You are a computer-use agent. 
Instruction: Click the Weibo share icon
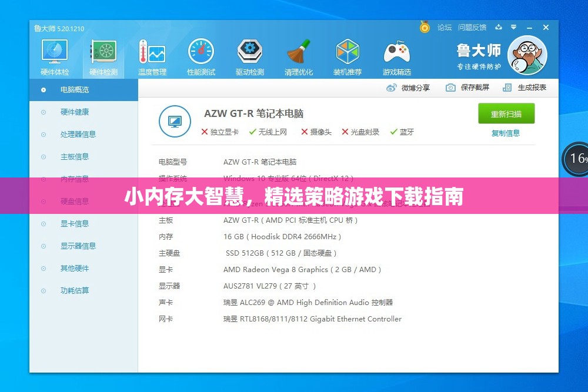click(392, 88)
